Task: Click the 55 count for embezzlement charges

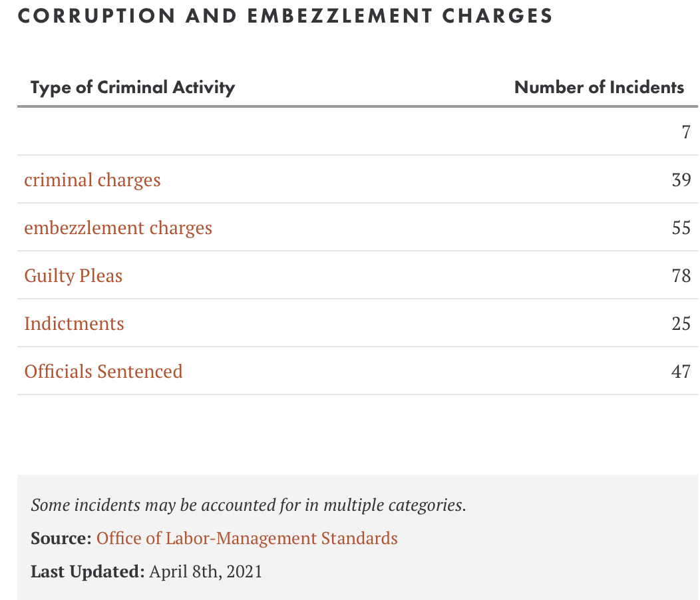Action: 681,227
